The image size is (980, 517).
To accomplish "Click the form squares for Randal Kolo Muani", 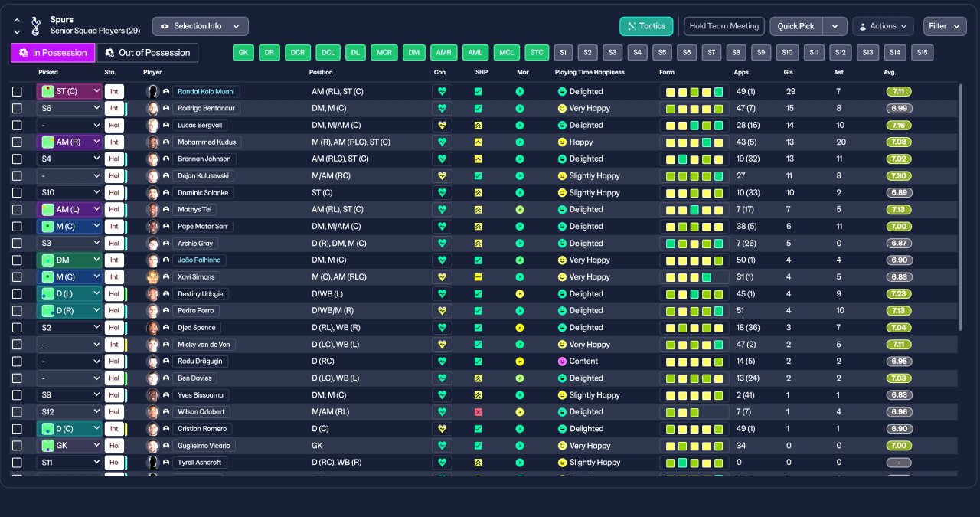I will pos(694,92).
